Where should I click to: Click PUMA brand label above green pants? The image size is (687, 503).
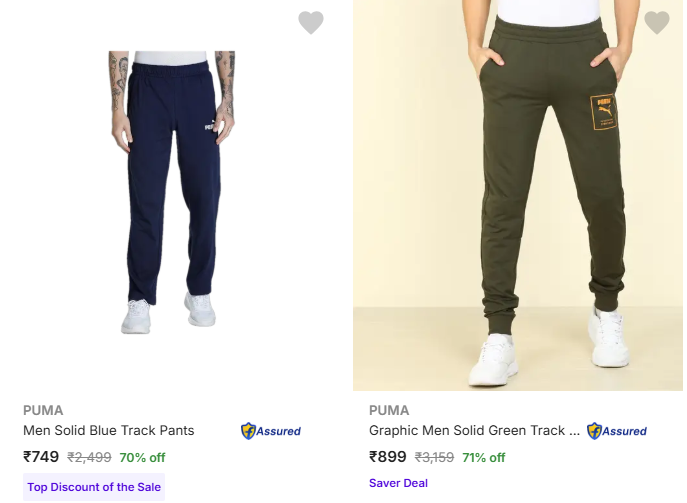click(x=389, y=411)
